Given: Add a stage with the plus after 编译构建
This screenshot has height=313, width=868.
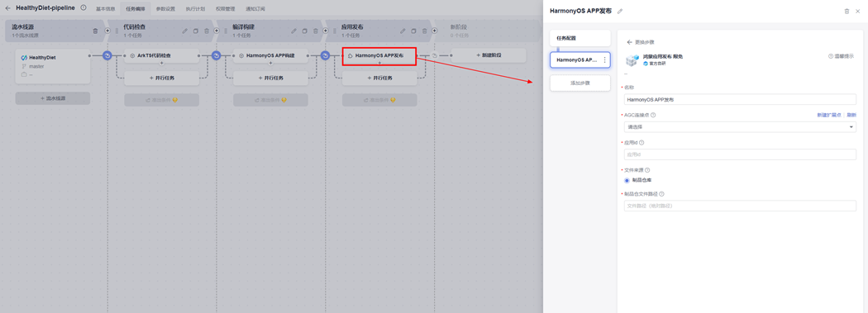Looking at the screenshot, I should (x=326, y=31).
